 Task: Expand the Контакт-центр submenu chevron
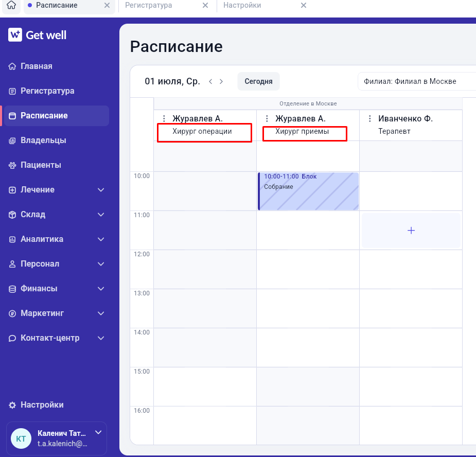tap(101, 338)
